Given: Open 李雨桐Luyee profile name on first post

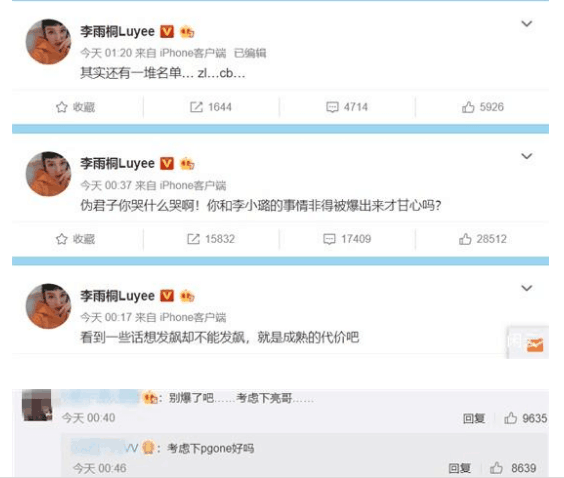Looking at the screenshot, I should pyautogui.click(x=117, y=32).
